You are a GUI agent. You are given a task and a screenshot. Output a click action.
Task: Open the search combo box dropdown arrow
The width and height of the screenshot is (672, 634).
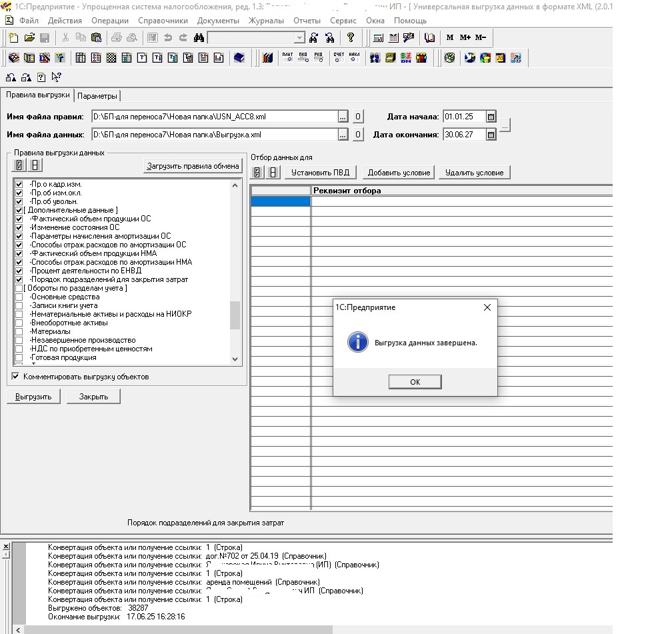point(299,38)
